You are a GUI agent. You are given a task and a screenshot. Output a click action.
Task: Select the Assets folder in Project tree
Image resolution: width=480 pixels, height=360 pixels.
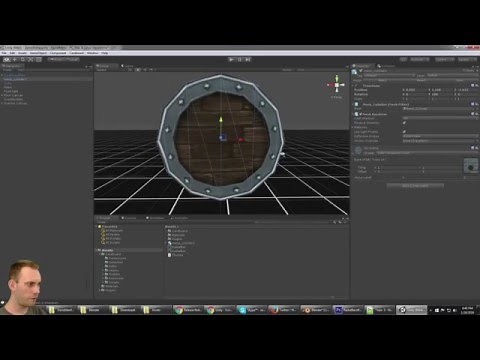(107, 250)
